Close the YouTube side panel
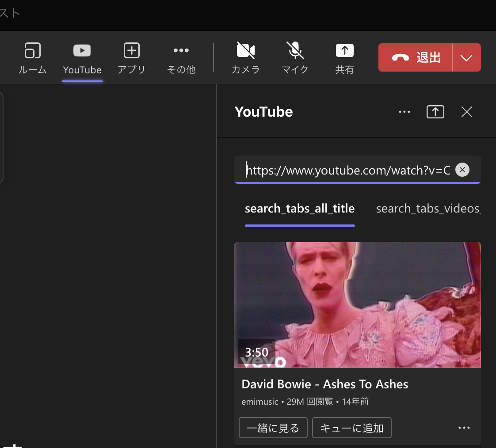The width and height of the screenshot is (496, 448). [466, 112]
